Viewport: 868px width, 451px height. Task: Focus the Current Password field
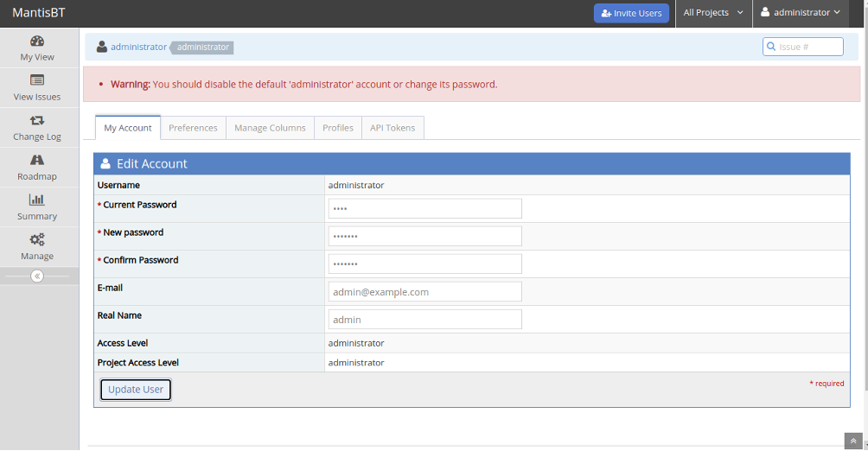tap(425, 208)
